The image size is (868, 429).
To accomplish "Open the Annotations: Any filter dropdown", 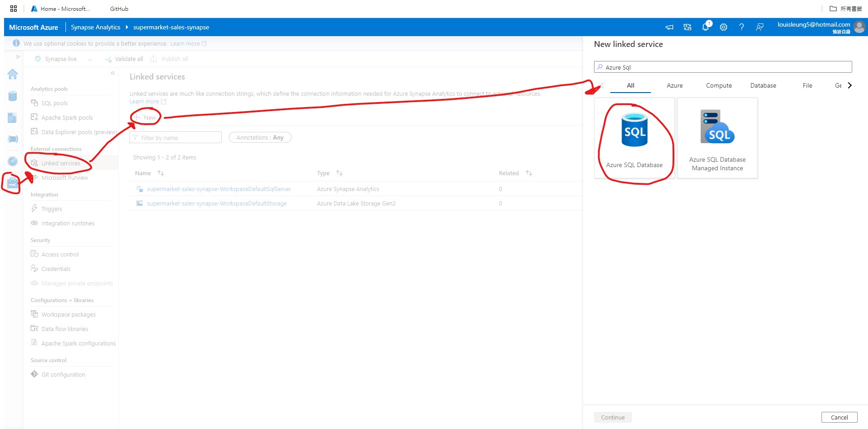I will click(x=260, y=137).
